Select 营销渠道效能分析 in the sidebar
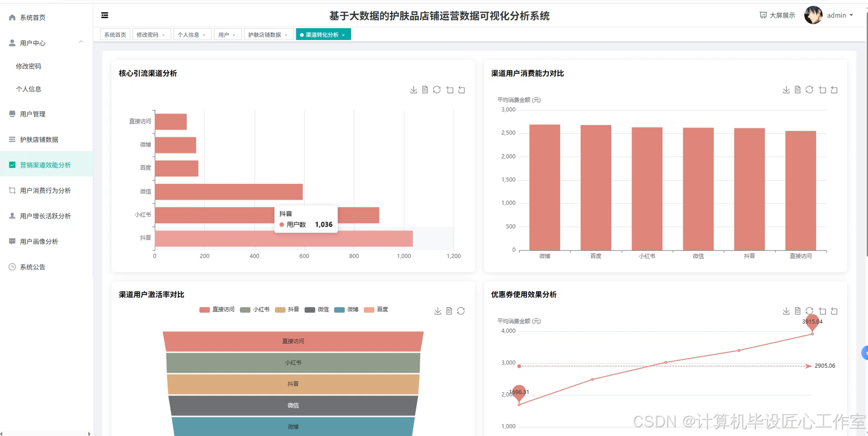 (x=46, y=165)
